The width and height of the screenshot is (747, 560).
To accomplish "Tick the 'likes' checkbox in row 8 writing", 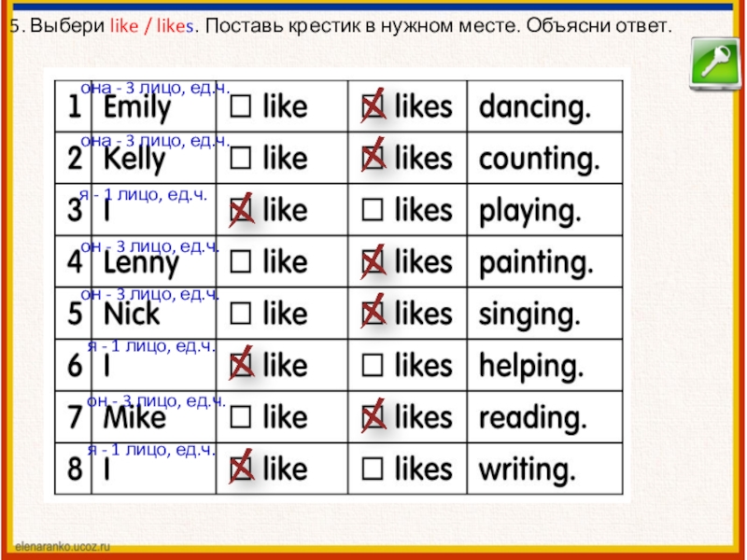I will [x=373, y=469].
